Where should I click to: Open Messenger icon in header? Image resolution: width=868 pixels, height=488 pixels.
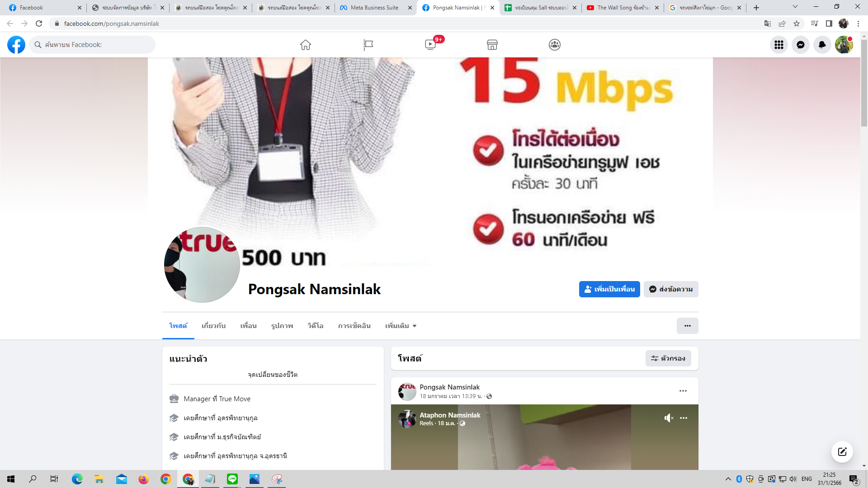[x=801, y=45]
